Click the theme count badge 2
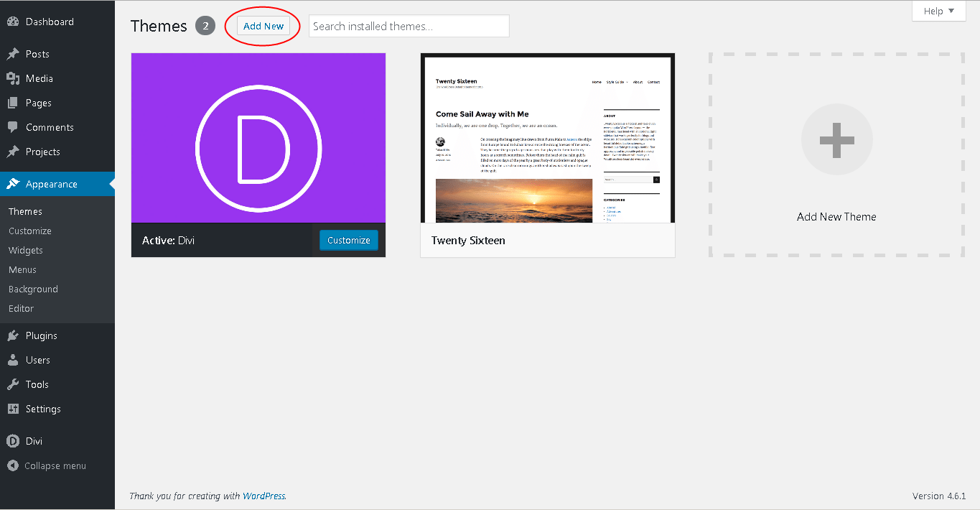The width and height of the screenshot is (980, 510). [205, 26]
